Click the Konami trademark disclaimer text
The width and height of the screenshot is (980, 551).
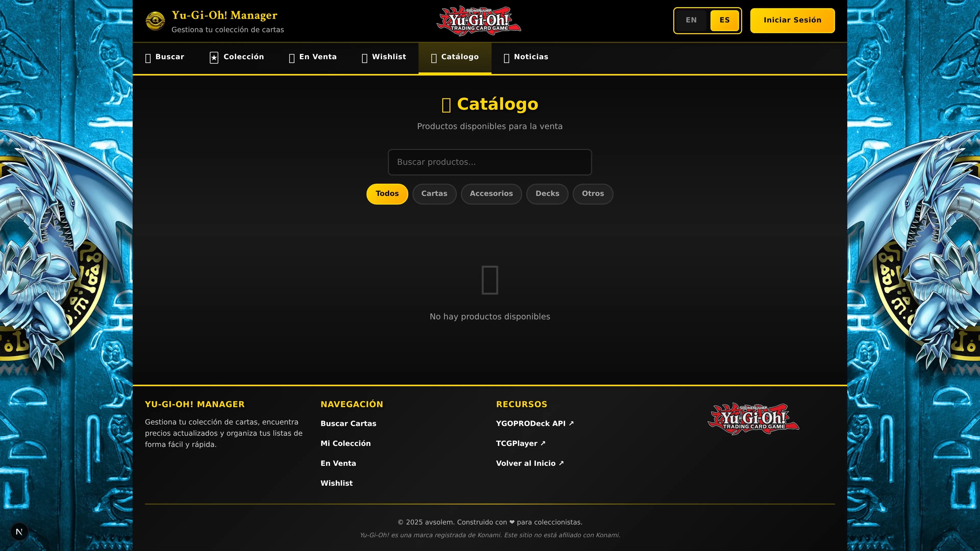[490, 535]
